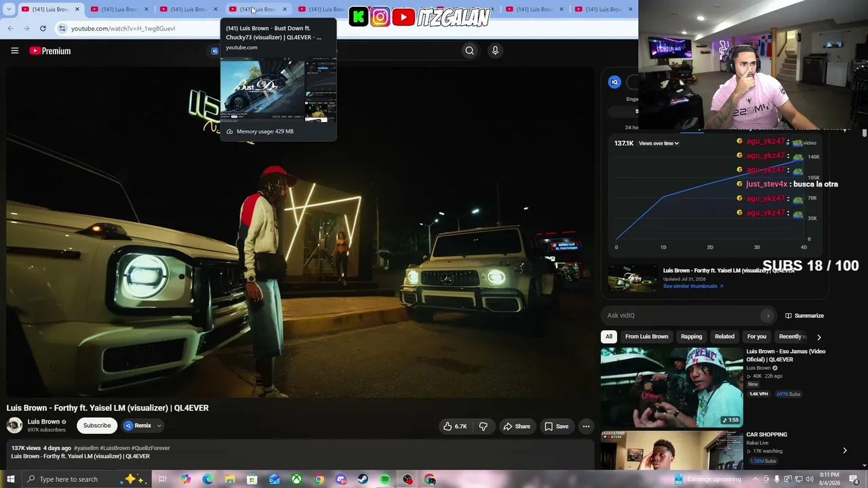Expand the CAR SHOPPING live item chevron

[844, 450]
